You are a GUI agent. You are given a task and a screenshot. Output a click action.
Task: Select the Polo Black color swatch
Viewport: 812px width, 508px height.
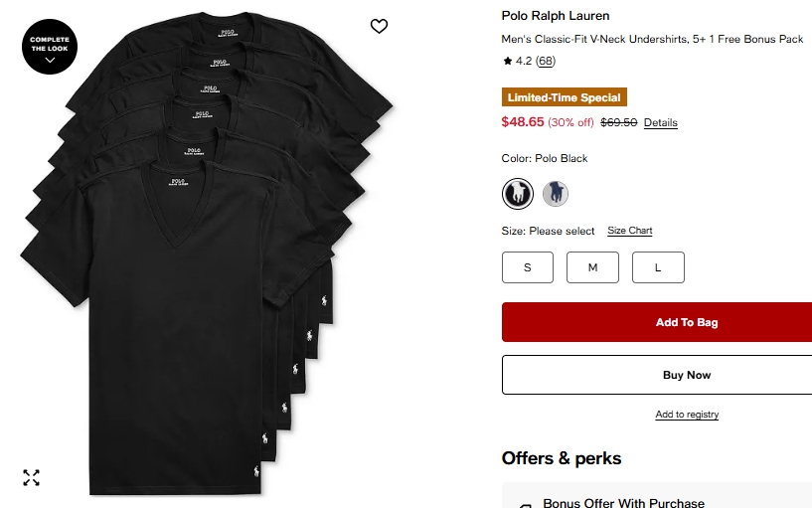[x=517, y=193]
